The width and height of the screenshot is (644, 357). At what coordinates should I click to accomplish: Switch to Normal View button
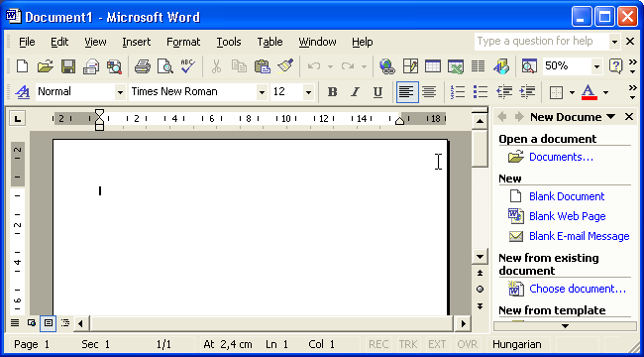coord(15,323)
